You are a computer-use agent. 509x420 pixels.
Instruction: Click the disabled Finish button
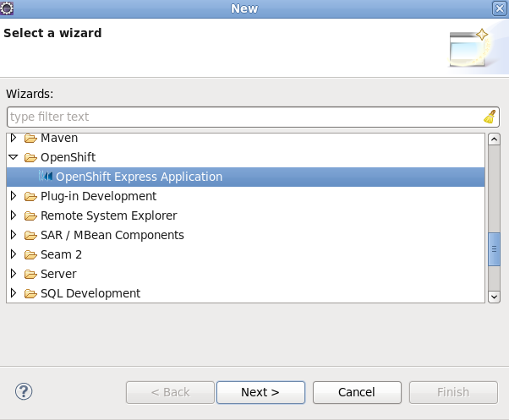(x=453, y=392)
